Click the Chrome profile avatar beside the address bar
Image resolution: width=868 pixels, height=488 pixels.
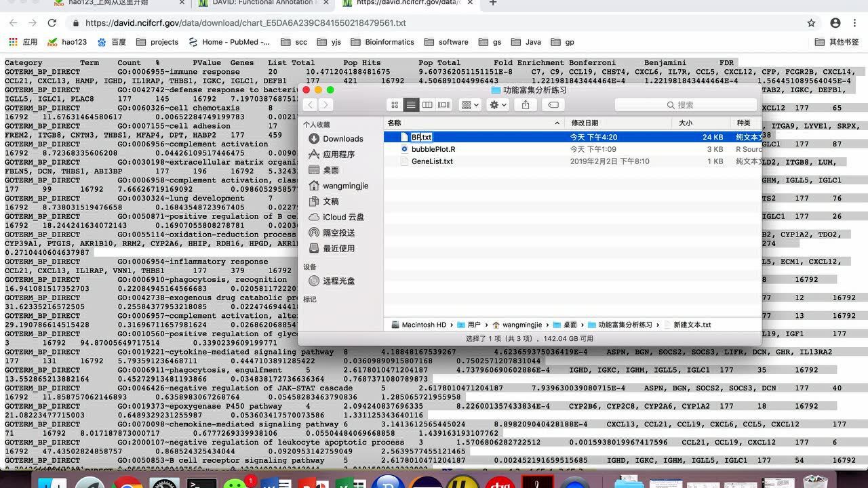point(835,22)
